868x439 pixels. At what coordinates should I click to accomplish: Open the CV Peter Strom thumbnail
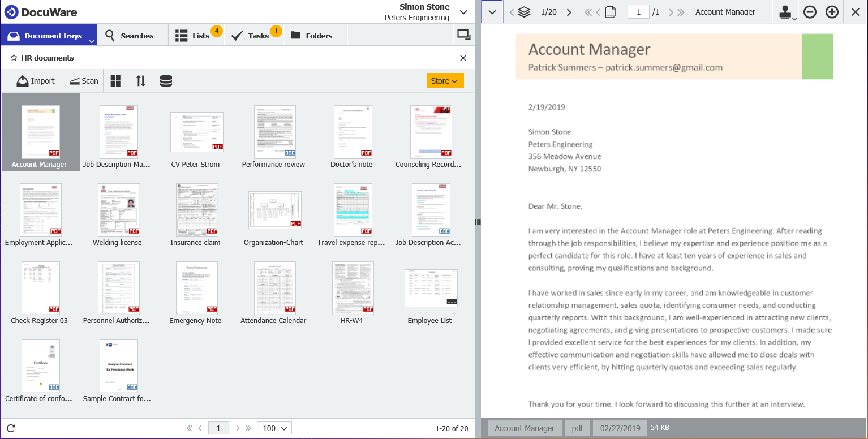196,132
